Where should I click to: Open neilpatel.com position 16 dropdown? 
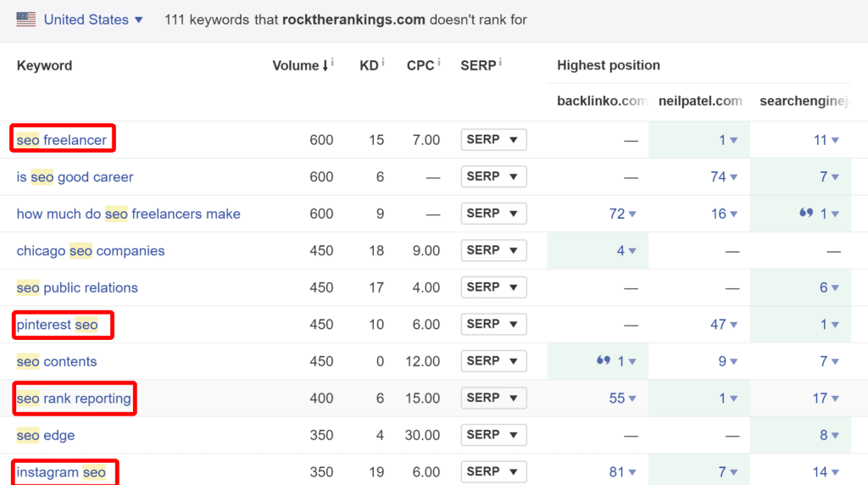click(x=724, y=214)
